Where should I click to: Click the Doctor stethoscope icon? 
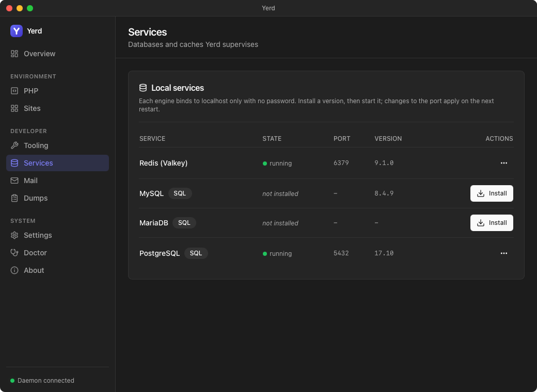pos(14,253)
